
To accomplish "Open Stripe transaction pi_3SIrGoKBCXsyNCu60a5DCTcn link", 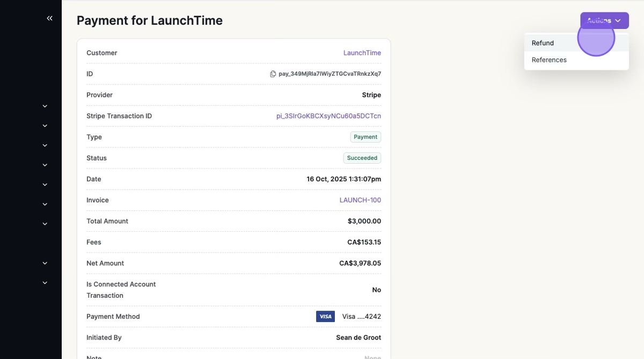I will pyautogui.click(x=329, y=116).
